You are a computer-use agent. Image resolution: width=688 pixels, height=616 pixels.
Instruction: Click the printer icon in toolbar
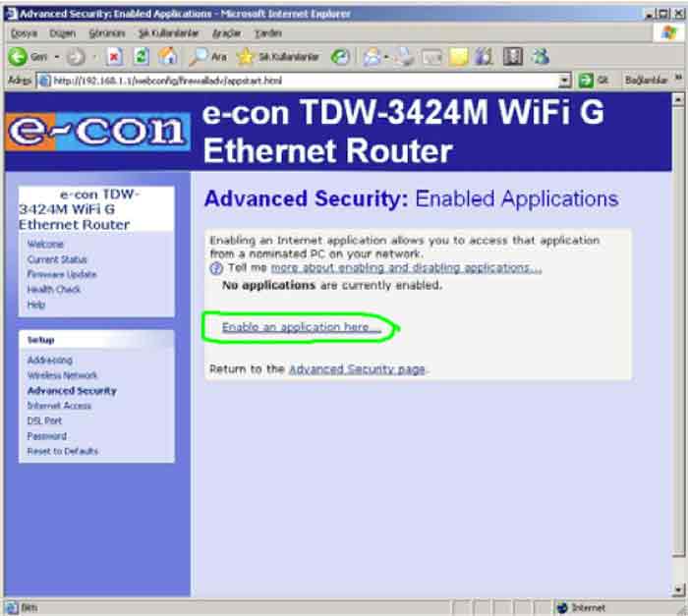click(x=404, y=57)
